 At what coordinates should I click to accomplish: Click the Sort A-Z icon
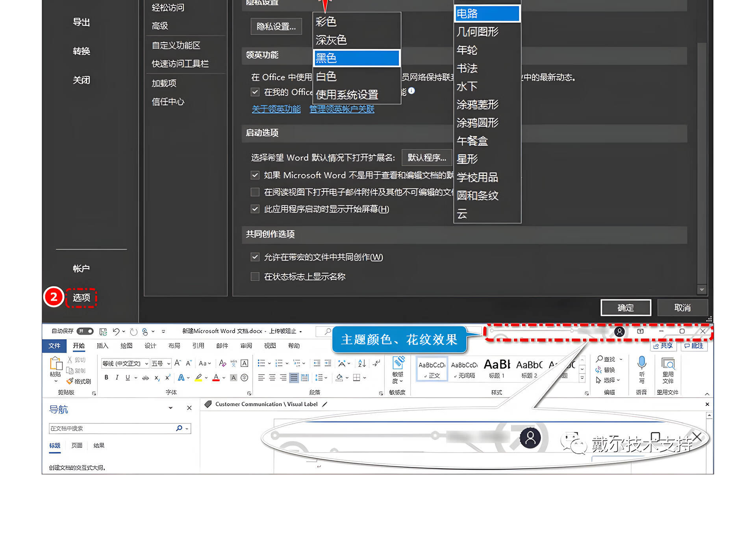(362, 363)
